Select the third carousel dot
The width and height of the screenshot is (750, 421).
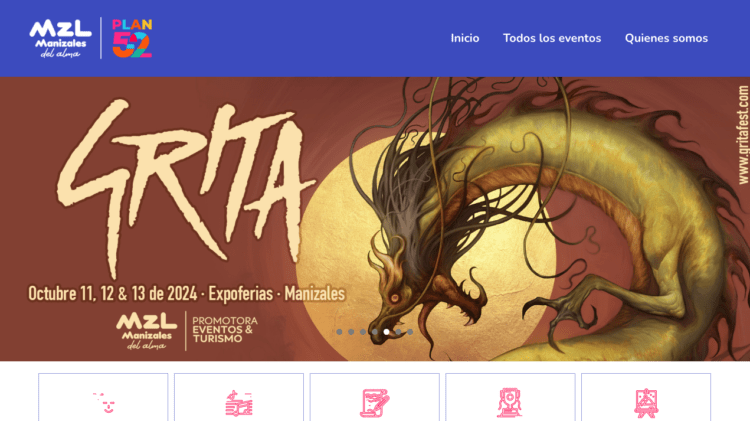tap(363, 332)
